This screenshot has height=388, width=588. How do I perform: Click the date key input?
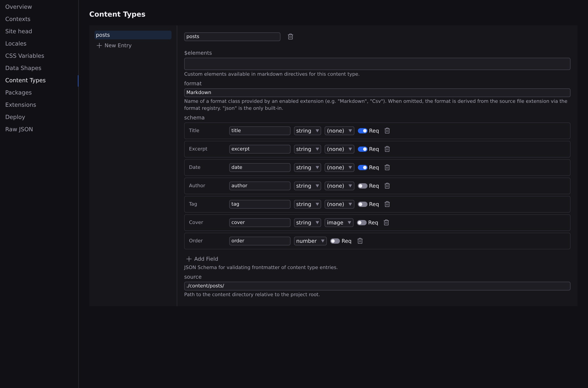(x=260, y=168)
